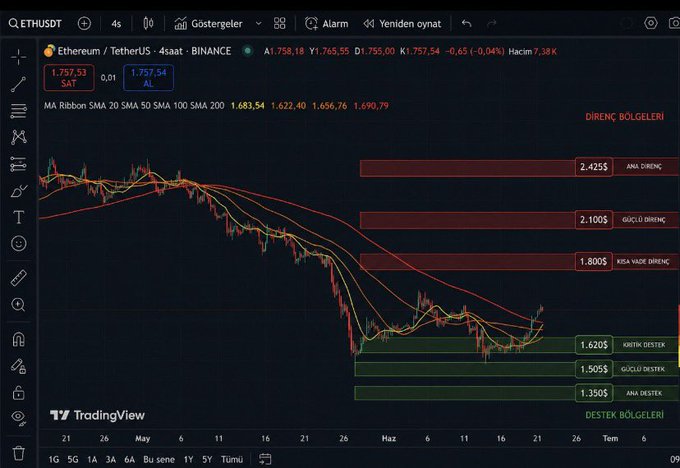Redo the last chart action
Image resolution: width=680 pixels, height=468 pixels.
pos(491,23)
